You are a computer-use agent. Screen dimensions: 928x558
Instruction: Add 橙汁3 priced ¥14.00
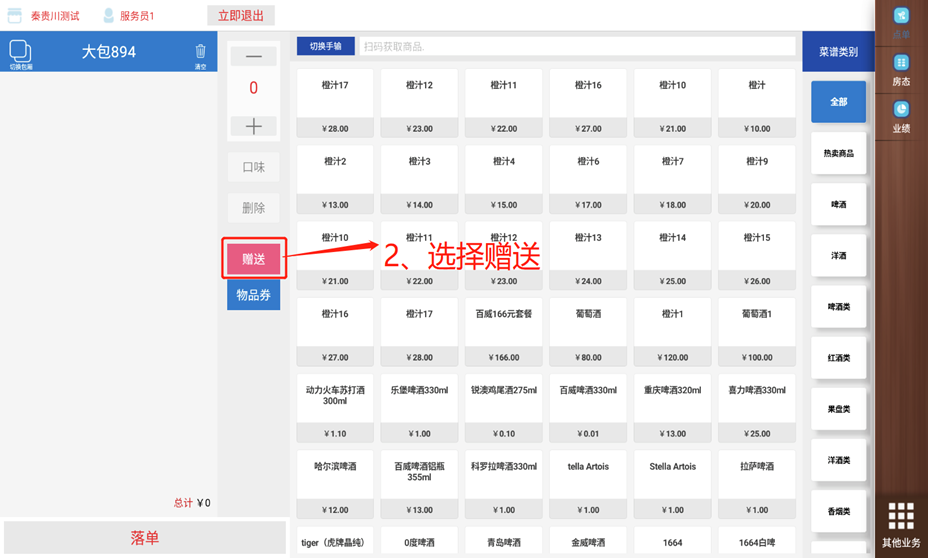[419, 179]
